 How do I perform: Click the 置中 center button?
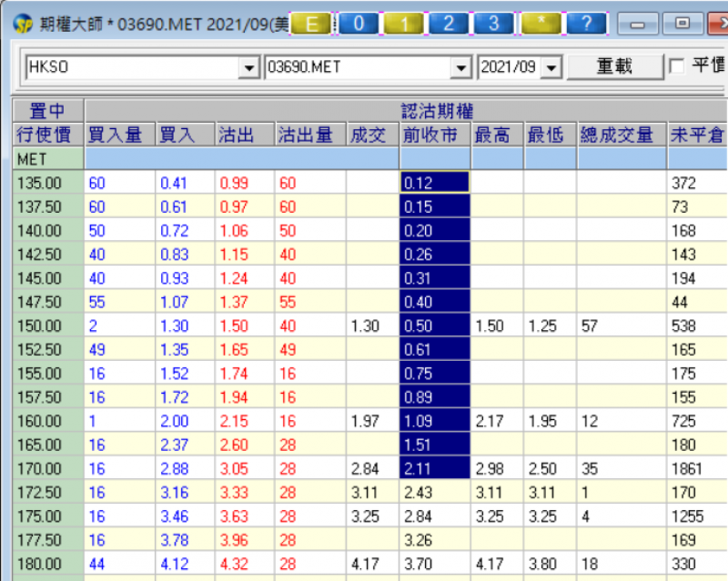[47, 111]
